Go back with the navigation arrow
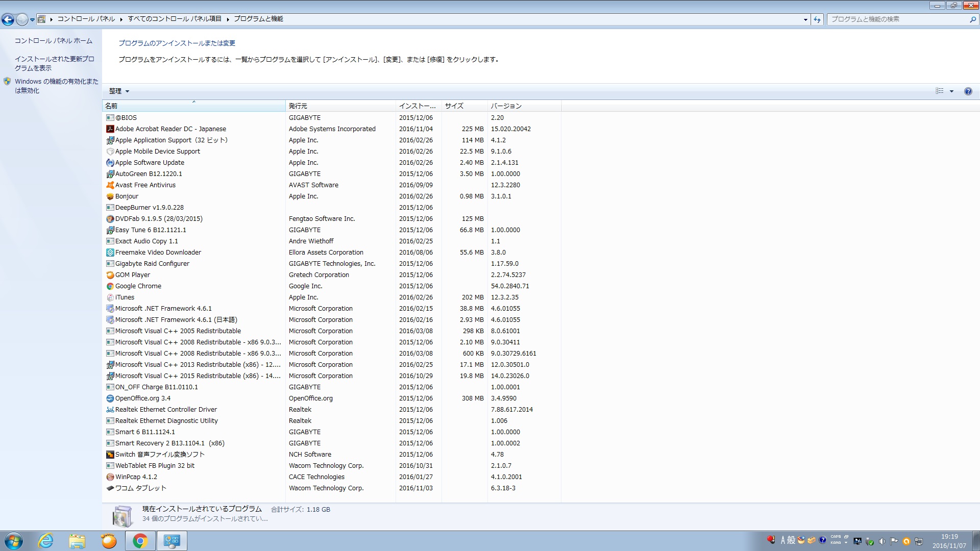 click(8, 19)
